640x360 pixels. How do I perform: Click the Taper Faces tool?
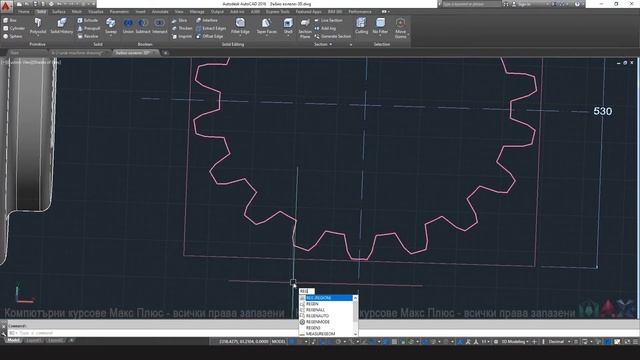(x=267, y=26)
